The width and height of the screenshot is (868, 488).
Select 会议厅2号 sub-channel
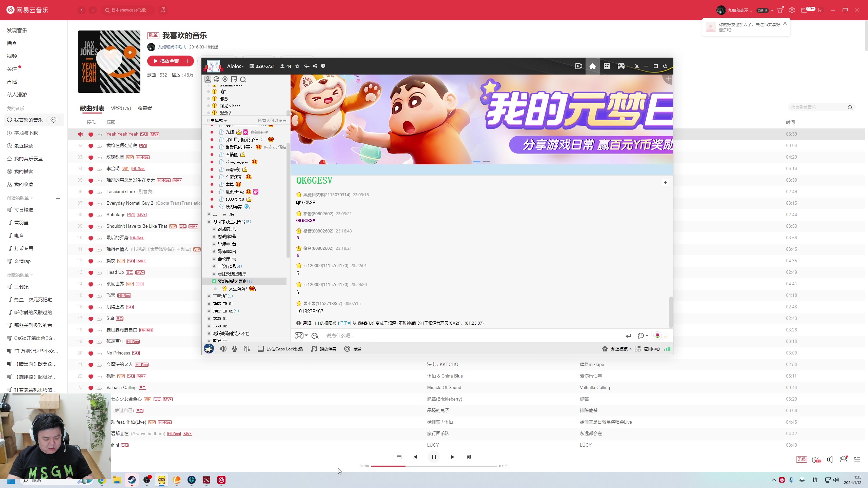(230, 266)
